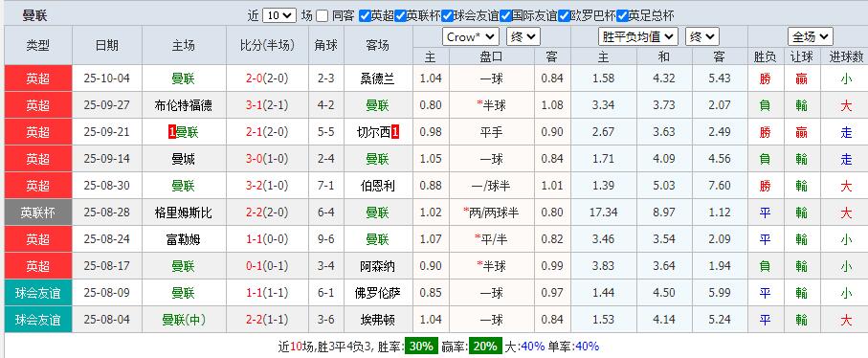Uncheck the 英超 league filter
Image resolution: width=868 pixels, height=358 pixels.
click(365, 16)
